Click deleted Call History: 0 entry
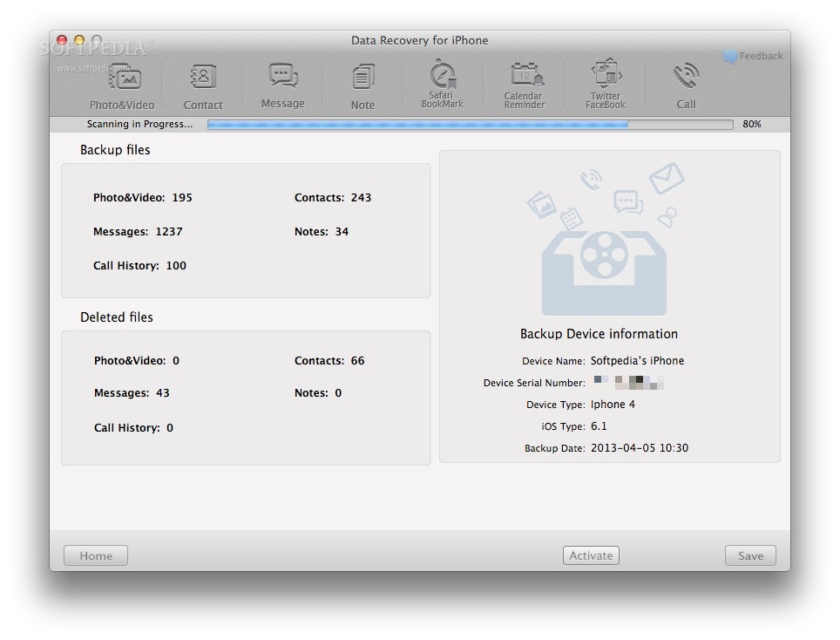 point(133,428)
